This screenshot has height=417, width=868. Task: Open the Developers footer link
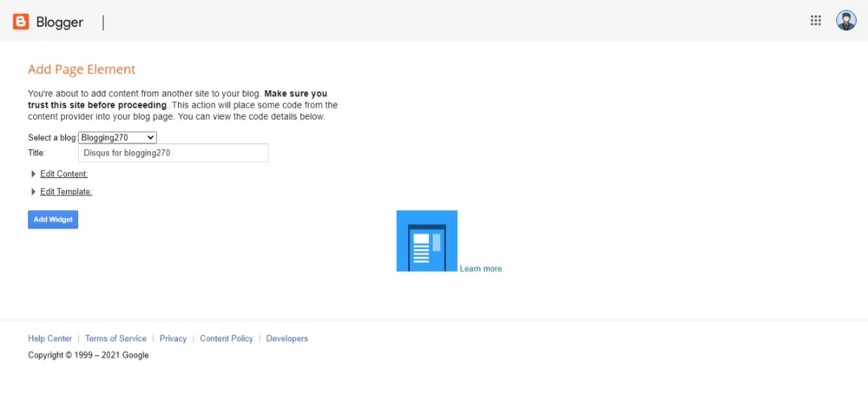click(287, 338)
